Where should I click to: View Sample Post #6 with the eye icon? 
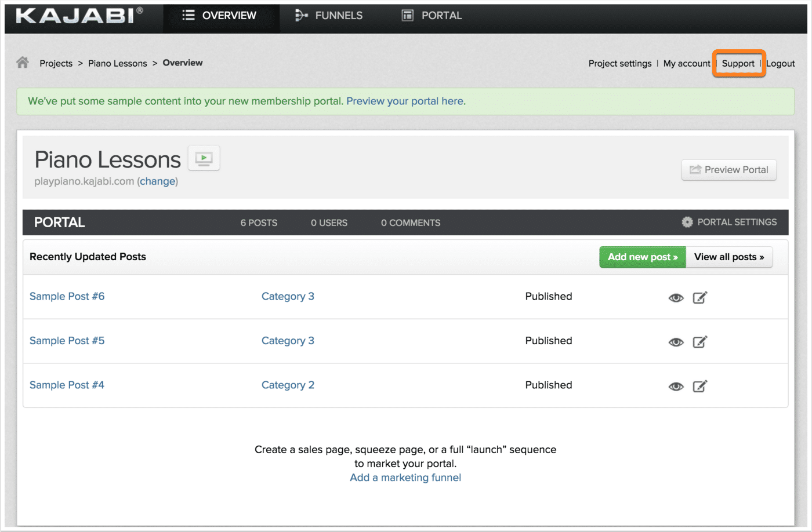[676, 298]
